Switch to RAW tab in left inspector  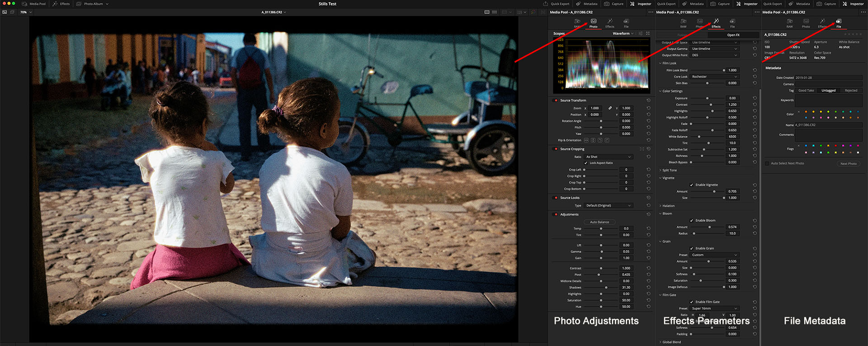pyautogui.click(x=577, y=23)
